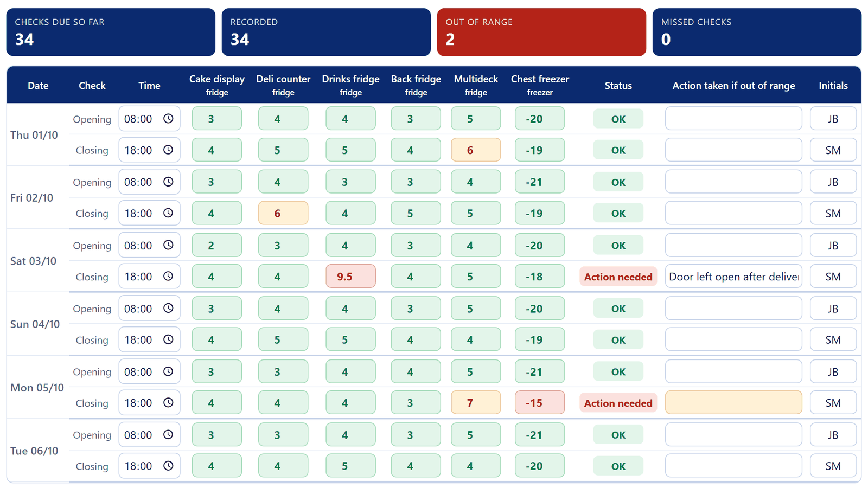Click the Out of Range summary card
868x488 pixels.
[541, 32]
